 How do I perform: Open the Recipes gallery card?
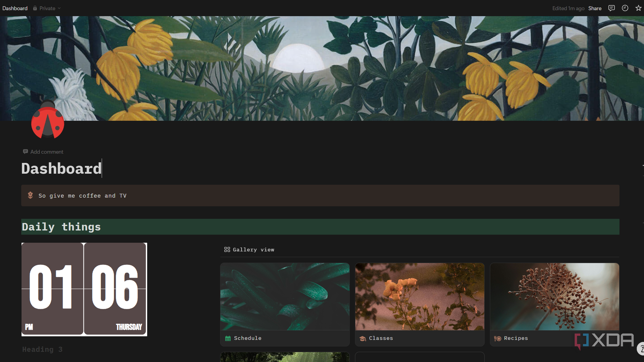coord(555,304)
